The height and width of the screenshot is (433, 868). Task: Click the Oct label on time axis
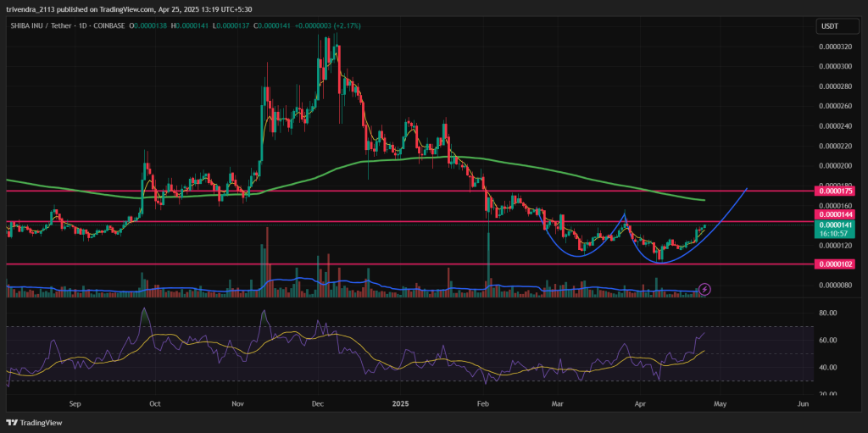[x=156, y=403]
